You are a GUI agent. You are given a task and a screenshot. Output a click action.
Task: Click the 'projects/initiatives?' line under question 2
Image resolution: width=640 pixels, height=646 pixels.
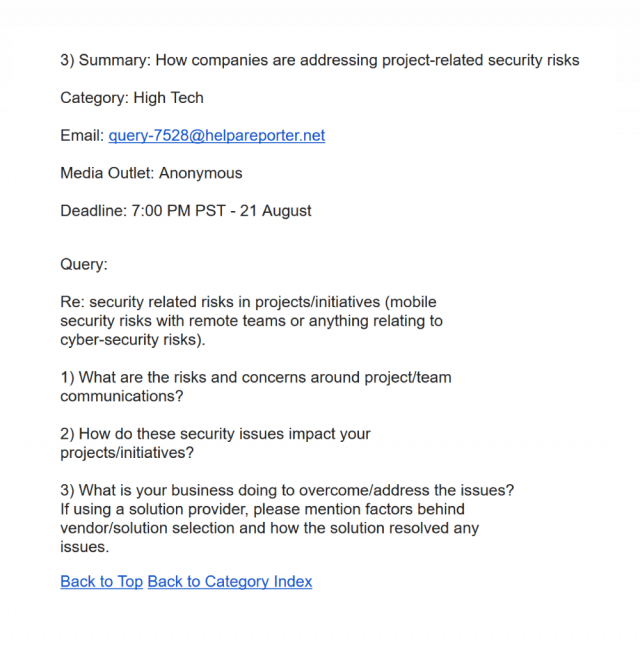[127, 453]
